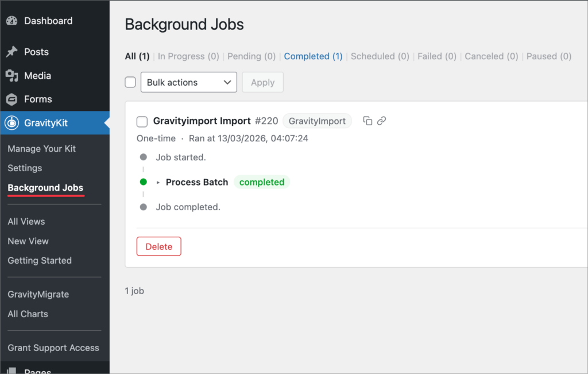Click the link icon next to the job
This screenshot has height=374, width=588.
tap(382, 121)
